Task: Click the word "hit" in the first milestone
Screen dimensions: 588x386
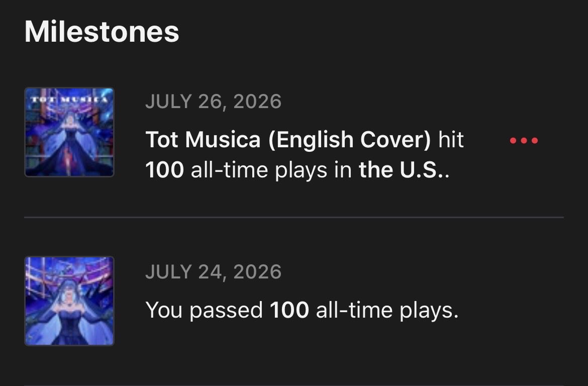Action: click(451, 140)
